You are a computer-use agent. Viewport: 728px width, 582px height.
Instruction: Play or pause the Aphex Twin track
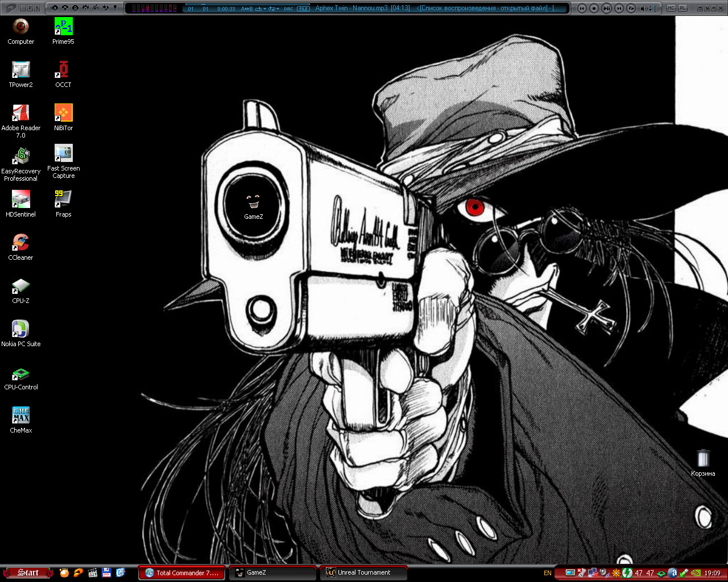607,8
